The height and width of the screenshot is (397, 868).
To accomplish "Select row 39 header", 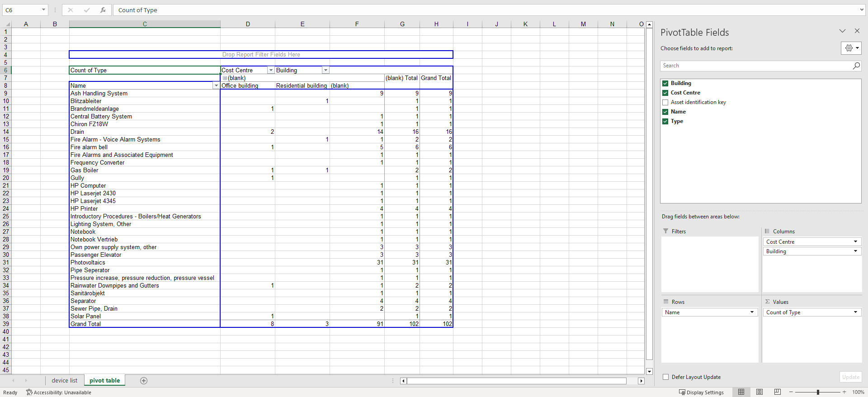I will [x=6, y=324].
